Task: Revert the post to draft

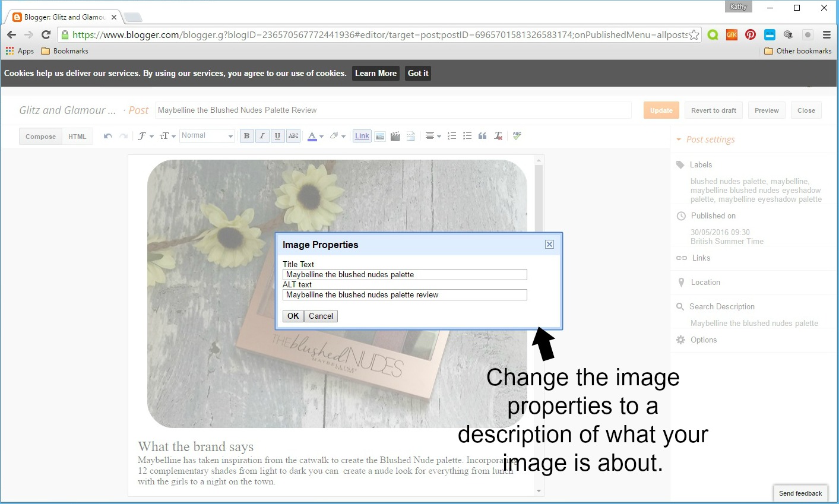Action: (713, 110)
